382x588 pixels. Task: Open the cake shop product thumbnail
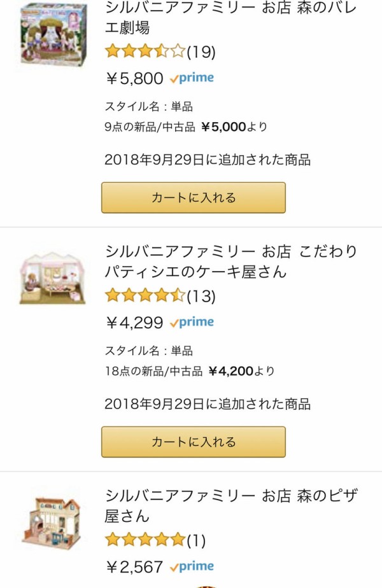53,277
